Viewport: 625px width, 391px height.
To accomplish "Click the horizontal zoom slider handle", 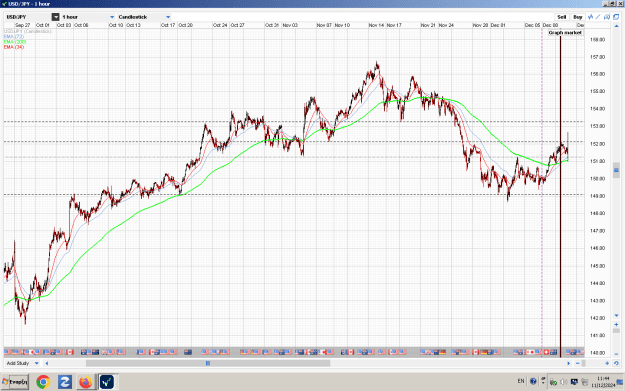I will [x=584, y=363].
